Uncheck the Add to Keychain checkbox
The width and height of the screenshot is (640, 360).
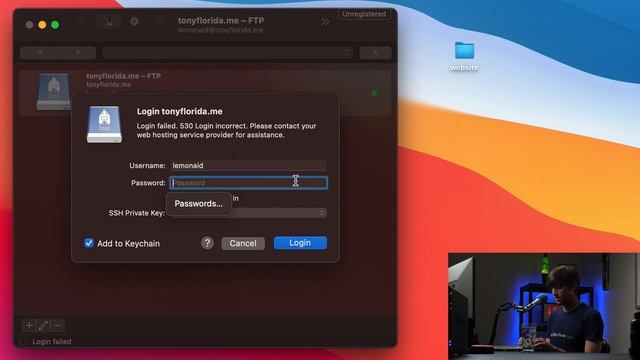click(89, 243)
